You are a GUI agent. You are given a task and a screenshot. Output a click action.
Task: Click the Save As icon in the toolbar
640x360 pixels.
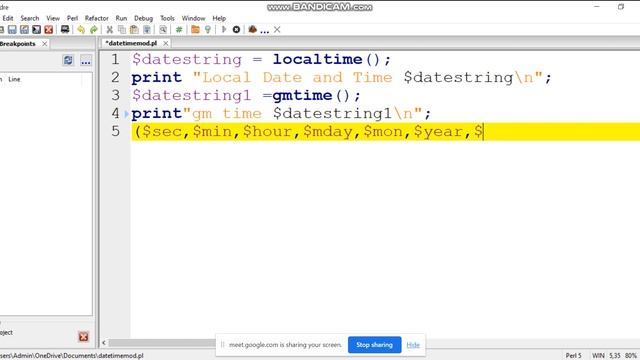pyautogui.click(x=24, y=29)
